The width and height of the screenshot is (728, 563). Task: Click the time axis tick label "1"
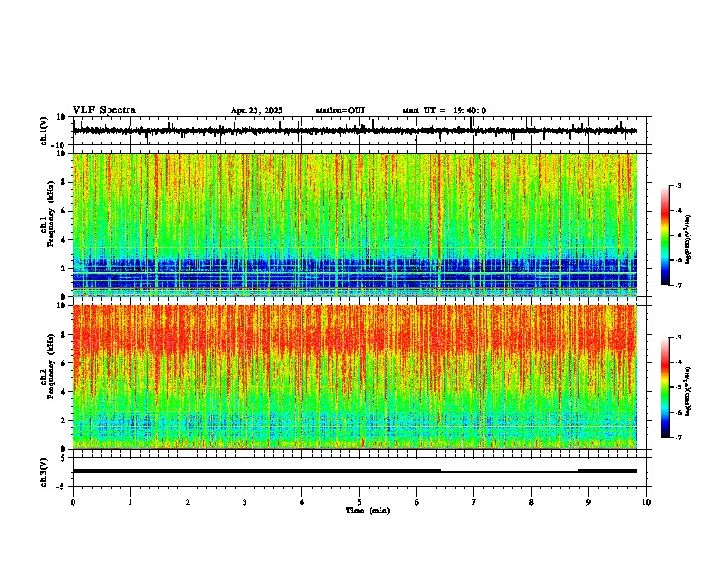(130, 502)
